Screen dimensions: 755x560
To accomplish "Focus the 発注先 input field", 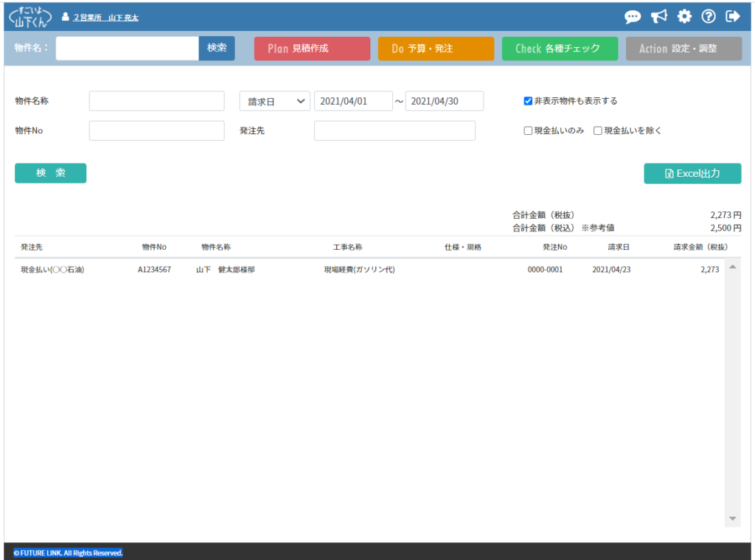I will click(394, 130).
